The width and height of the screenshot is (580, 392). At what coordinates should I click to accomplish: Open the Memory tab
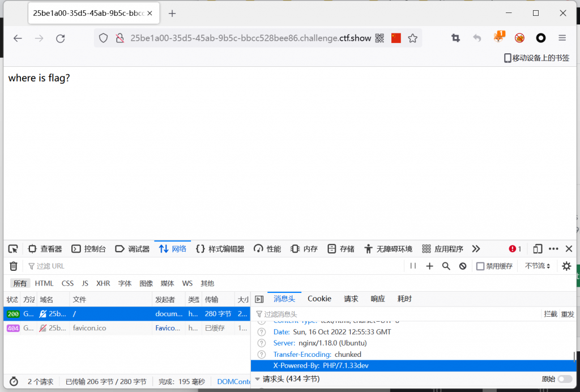pyautogui.click(x=304, y=249)
